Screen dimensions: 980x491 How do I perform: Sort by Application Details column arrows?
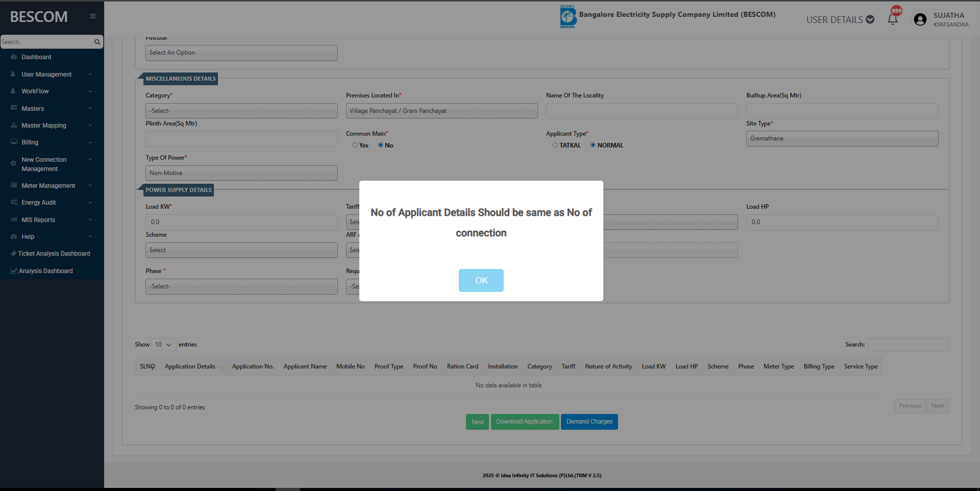click(222, 367)
